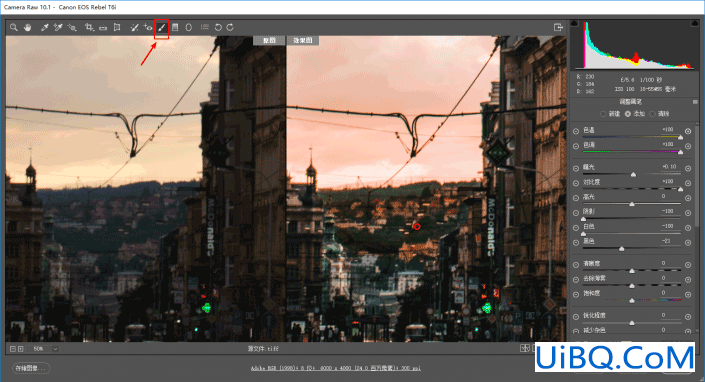Decrease 色调 with its minus button

pyautogui.click(x=576, y=146)
